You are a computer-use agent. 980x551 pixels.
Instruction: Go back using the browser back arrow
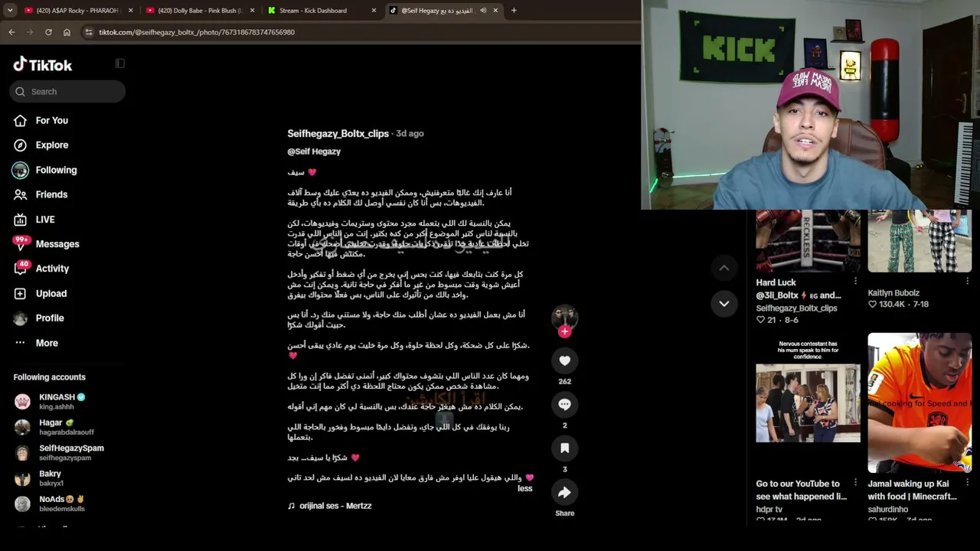(x=11, y=32)
